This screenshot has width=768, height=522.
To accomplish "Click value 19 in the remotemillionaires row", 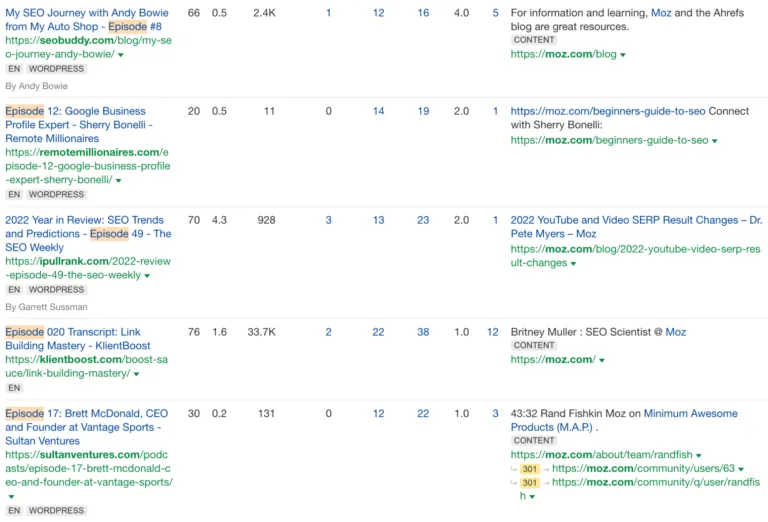I will 423,111.
